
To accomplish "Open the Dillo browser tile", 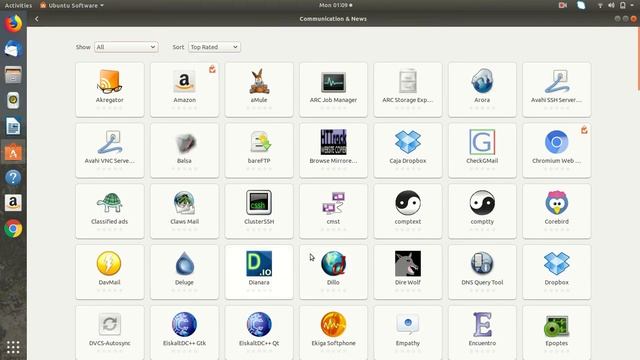I will (333, 272).
